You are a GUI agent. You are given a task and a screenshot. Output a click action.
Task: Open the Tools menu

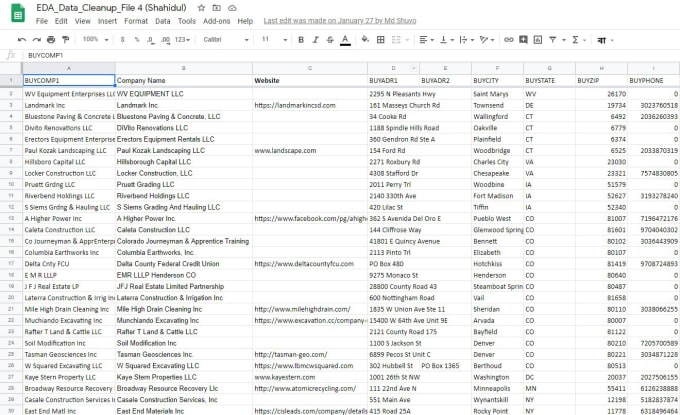pos(186,21)
